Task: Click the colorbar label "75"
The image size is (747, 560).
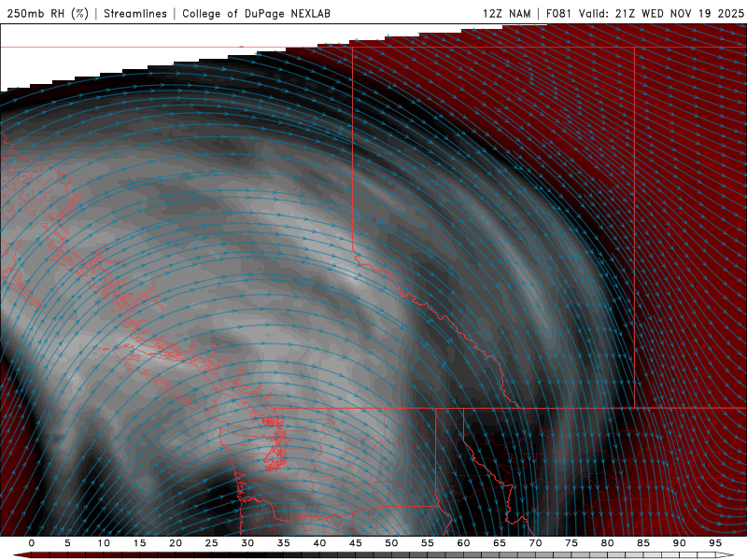Action: [x=571, y=543]
